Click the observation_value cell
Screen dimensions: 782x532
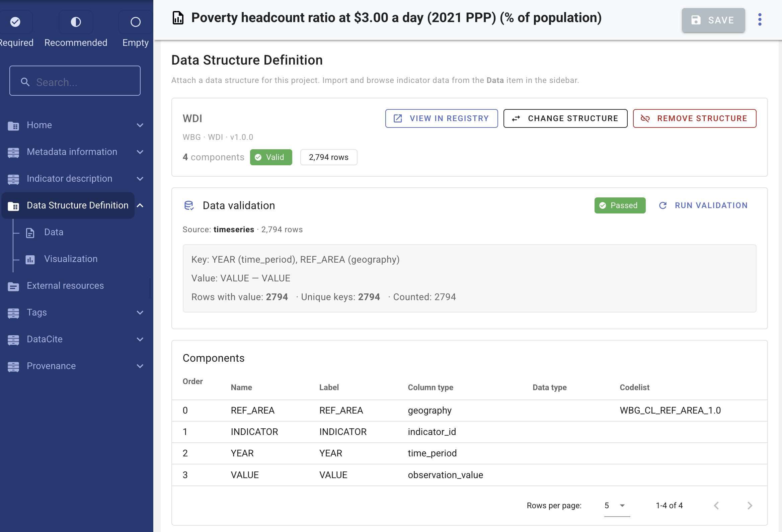click(445, 475)
